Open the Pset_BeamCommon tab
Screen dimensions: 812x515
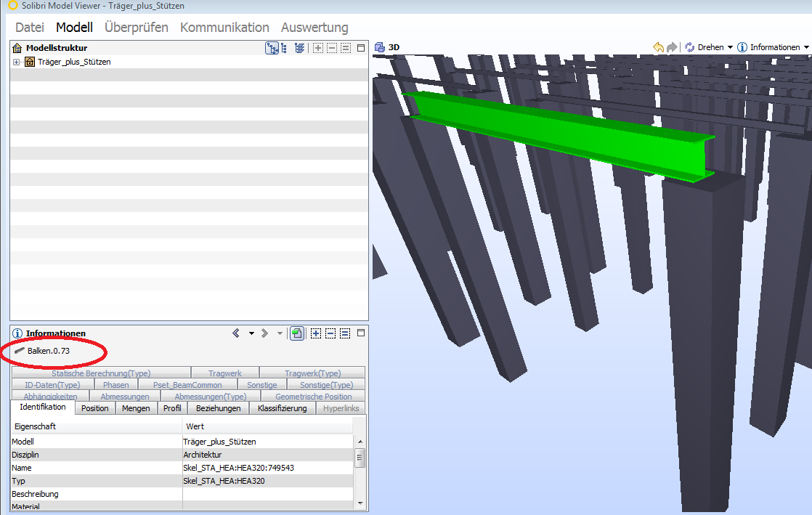(187, 385)
